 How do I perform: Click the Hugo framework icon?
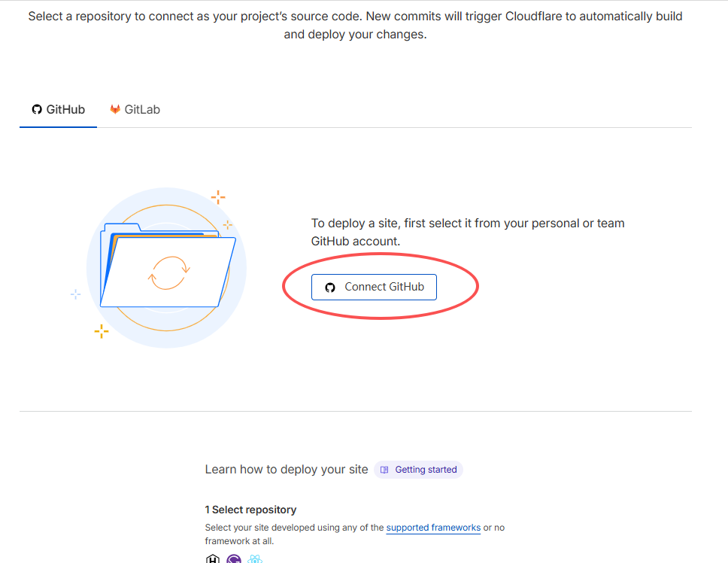(x=213, y=559)
